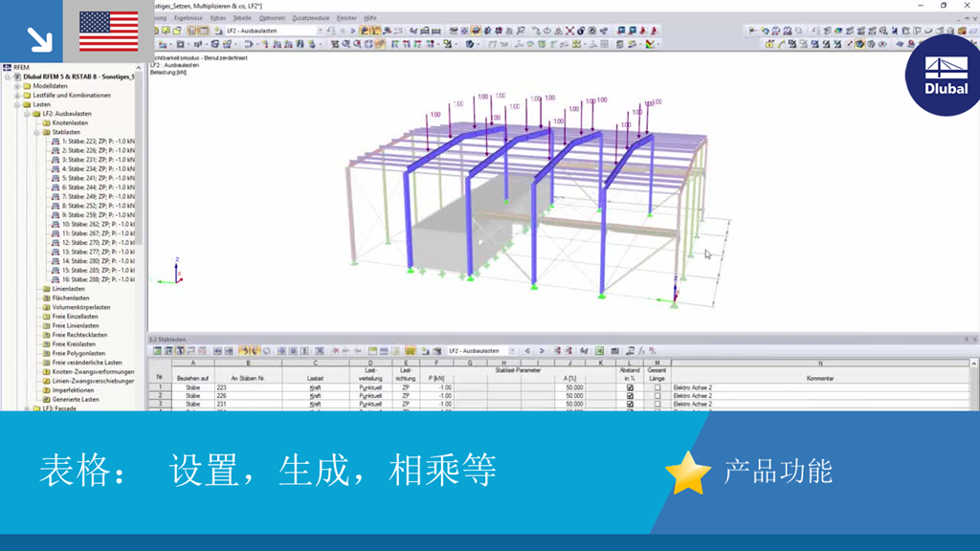The height and width of the screenshot is (551, 980).
Task: Expand the Modelldaten tree node
Action: click(17, 86)
